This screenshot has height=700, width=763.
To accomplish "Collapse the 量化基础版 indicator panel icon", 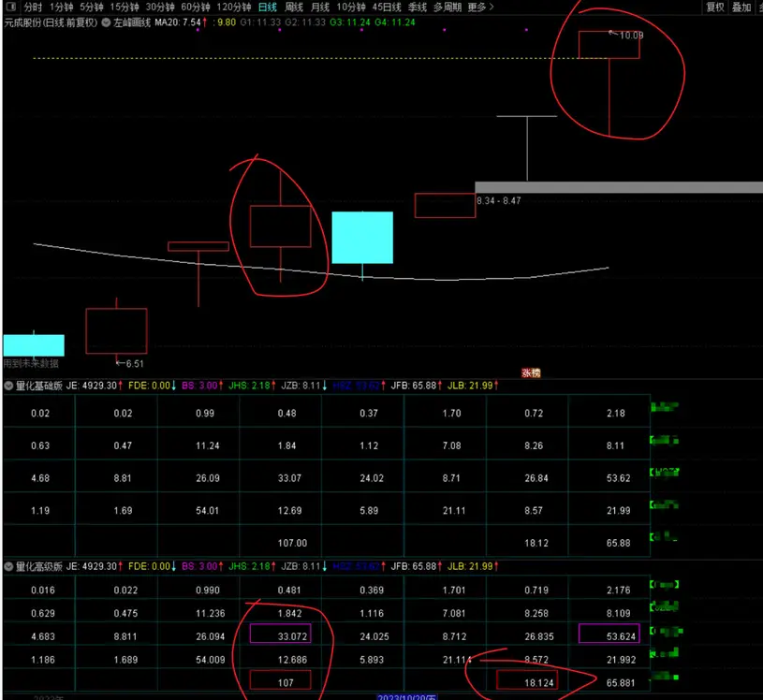I will pos(8,385).
